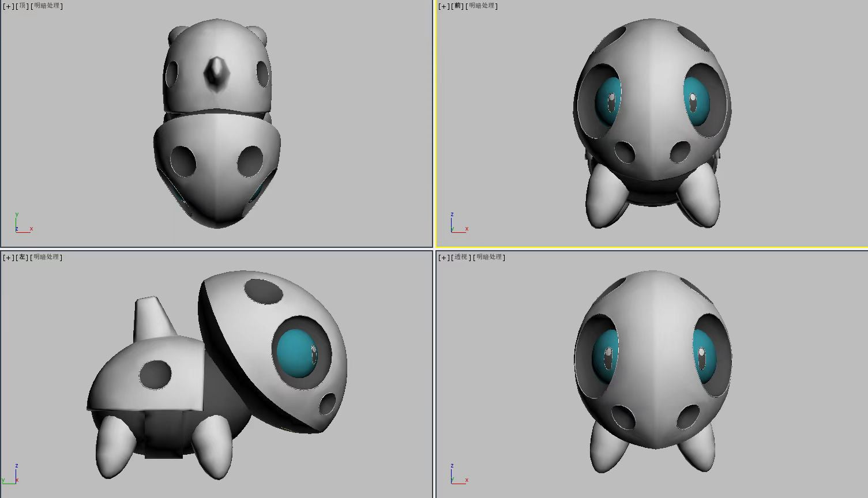This screenshot has height=498, width=868.
Task: Open the [+] menu in the Perspective (透视) viewport
Action: coord(444,258)
